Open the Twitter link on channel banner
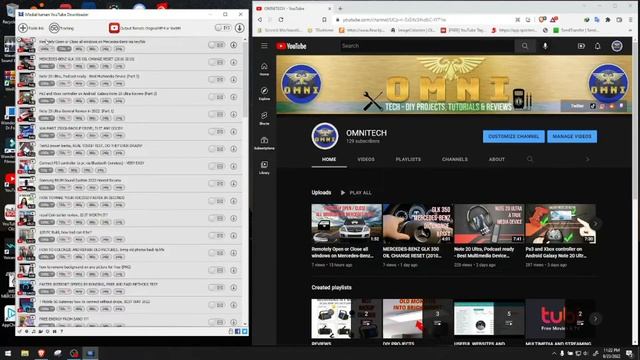The width and height of the screenshot is (640, 360). coord(577,106)
